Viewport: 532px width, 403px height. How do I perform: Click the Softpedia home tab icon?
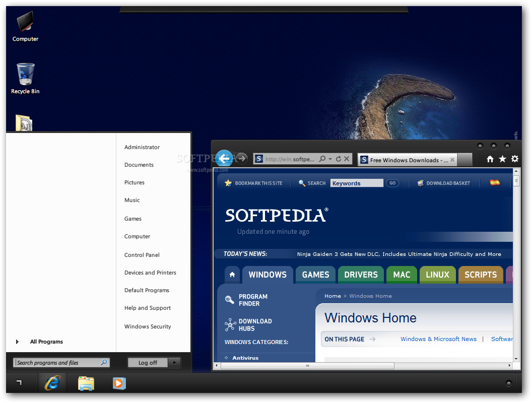click(x=232, y=275)
